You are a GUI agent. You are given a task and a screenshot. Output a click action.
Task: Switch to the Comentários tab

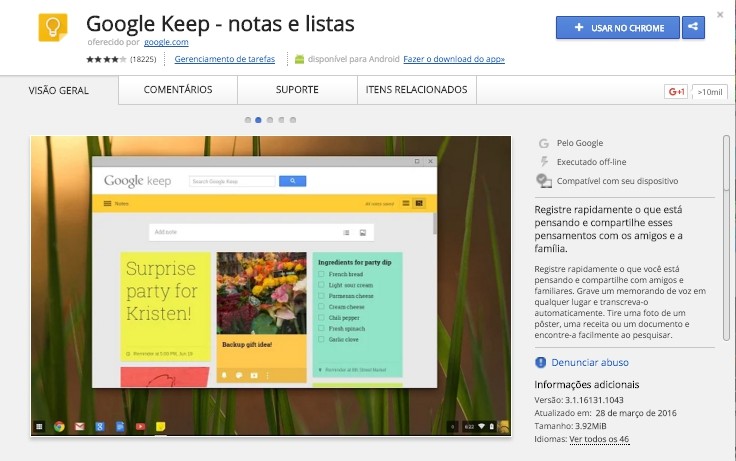[x=178, y=90]
